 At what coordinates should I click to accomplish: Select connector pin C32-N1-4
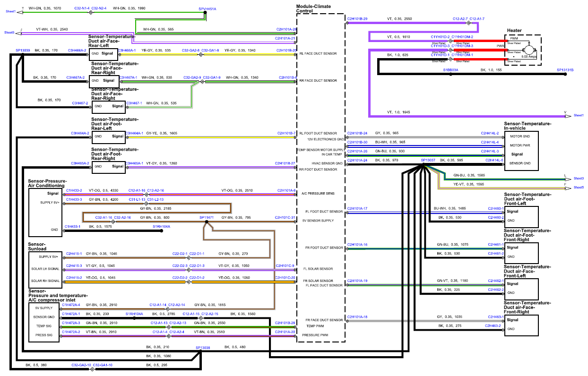point(82,8)
